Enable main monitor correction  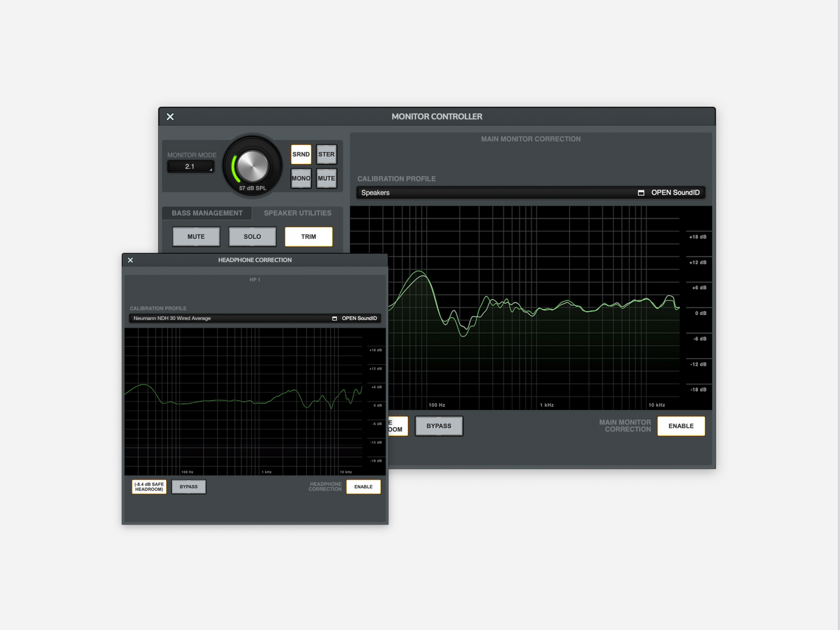tap(681, 425)
